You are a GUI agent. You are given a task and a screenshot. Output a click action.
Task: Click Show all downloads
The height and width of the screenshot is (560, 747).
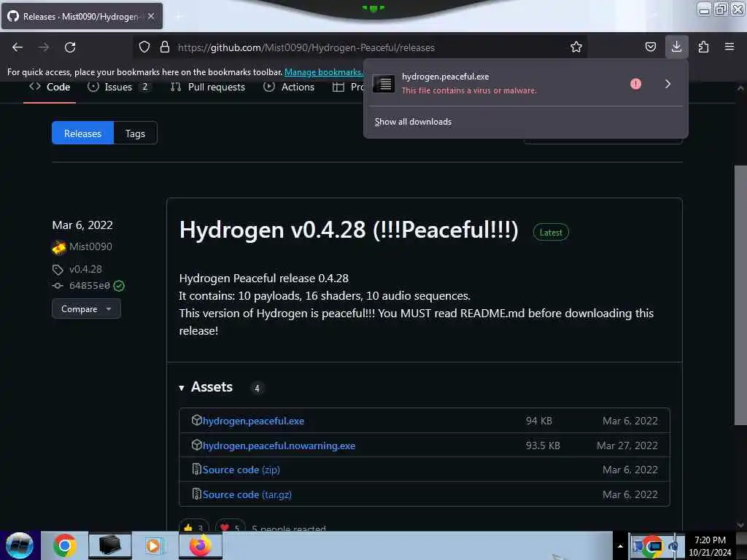[x=413, y=122]
